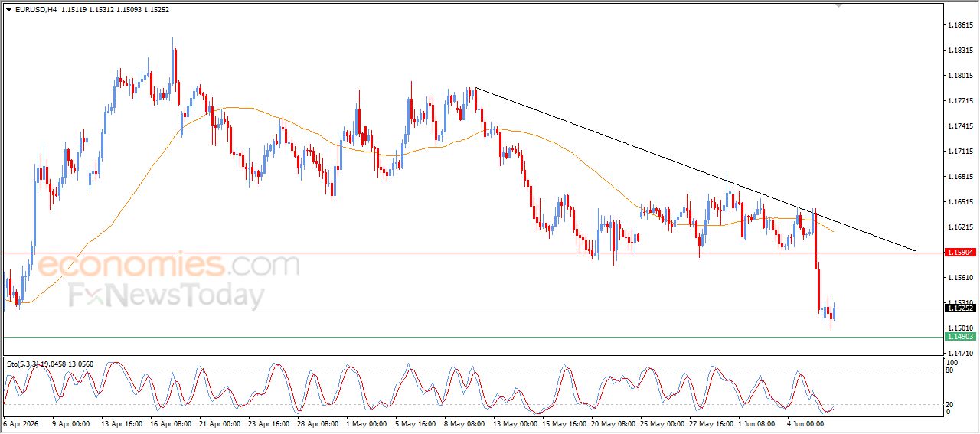Click the 1.16215 price axis label
Image resolution: width=980 pixels, height=434 pixels.
click(959, 227)
